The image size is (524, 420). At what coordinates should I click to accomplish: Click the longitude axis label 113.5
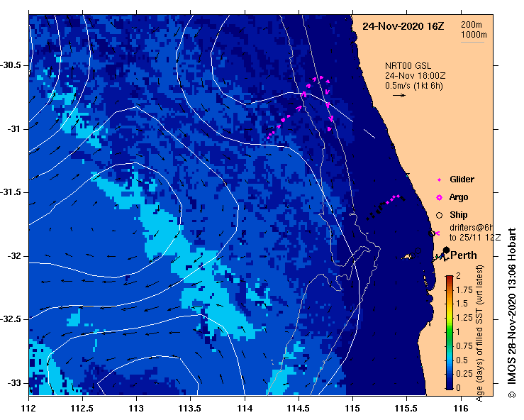point(190,409)
